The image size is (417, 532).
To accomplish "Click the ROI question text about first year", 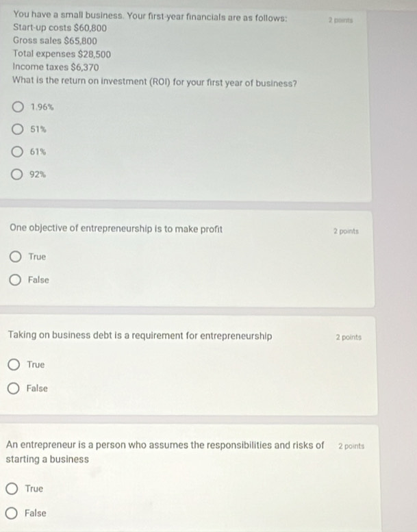I will (155, 82).
